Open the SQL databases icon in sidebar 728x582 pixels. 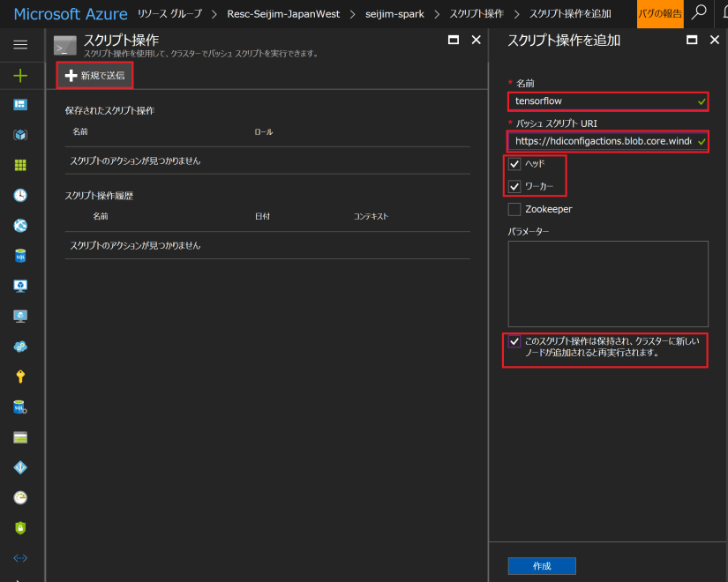(x=20, y=256)
